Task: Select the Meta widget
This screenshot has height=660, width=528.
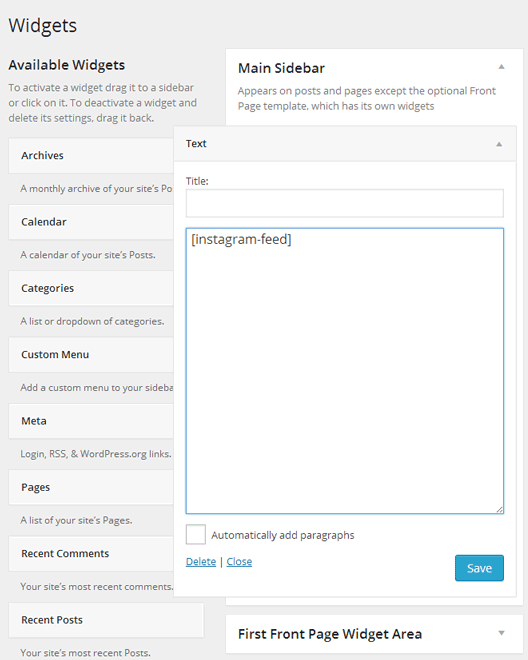Action: pos(91,421)
